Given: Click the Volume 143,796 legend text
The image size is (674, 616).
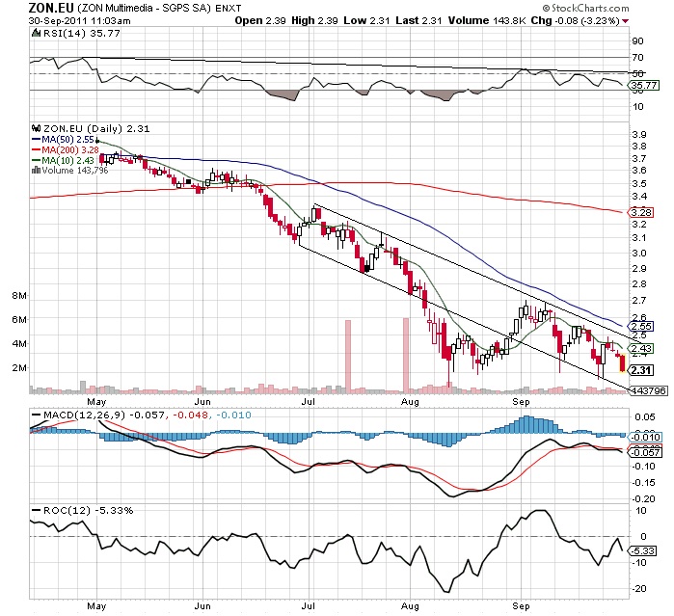Looking at the screenshot, I should (75, 171).
